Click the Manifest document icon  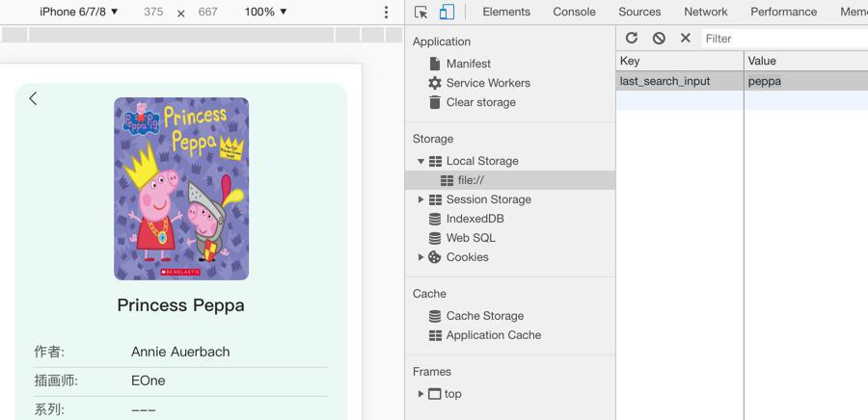click(435, 64)
